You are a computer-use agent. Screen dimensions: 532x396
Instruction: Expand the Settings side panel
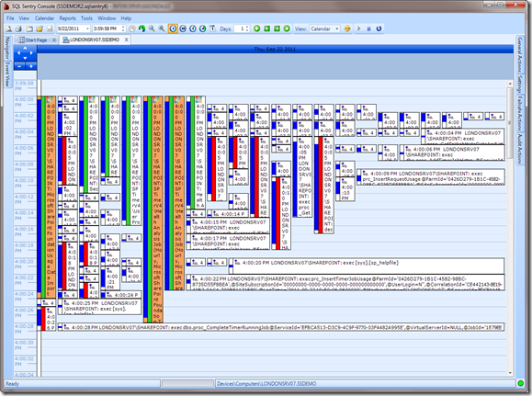(x=519, y=85)
